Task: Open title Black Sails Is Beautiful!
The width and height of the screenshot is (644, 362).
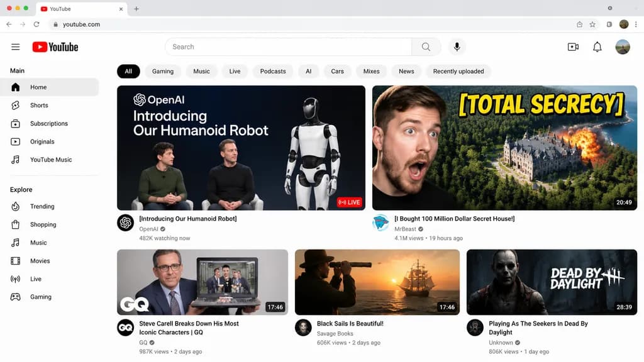Action: (350, 324)
